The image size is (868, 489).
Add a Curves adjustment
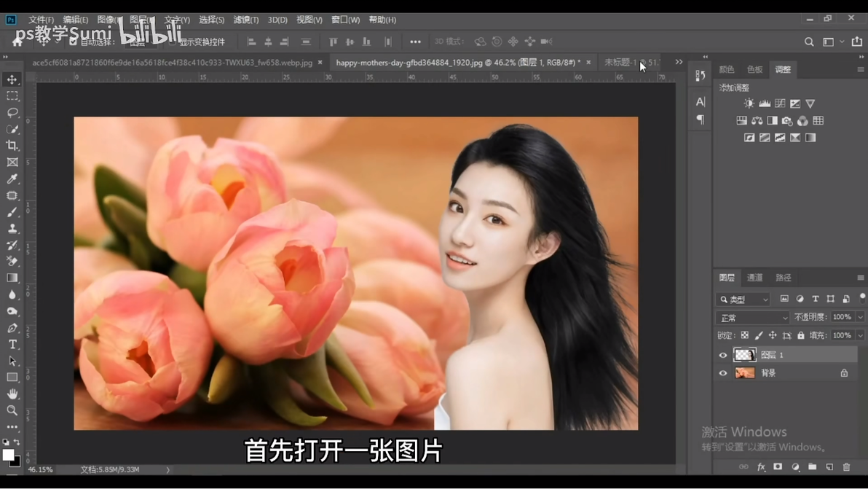(x=780, y=103)
